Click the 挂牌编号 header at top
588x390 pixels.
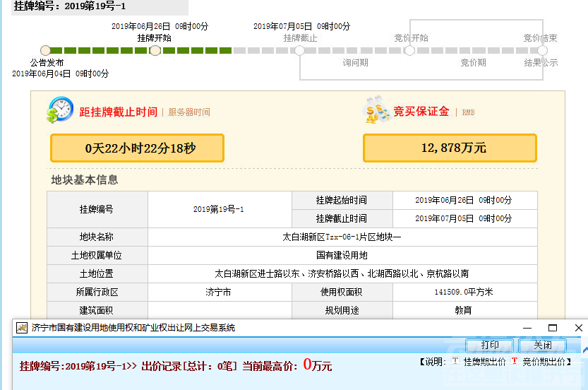tap(70, 6)
